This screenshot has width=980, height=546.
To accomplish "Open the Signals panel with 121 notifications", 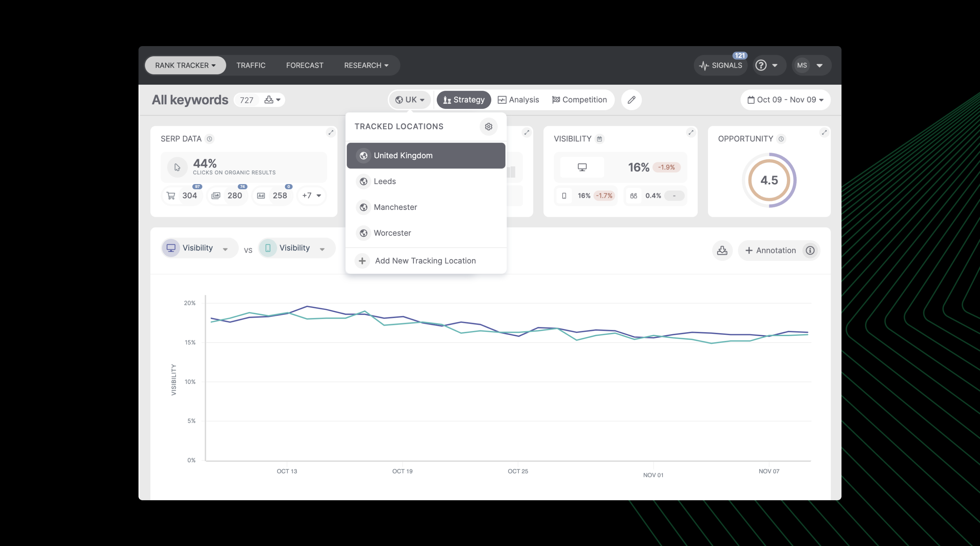I will 720,65.
